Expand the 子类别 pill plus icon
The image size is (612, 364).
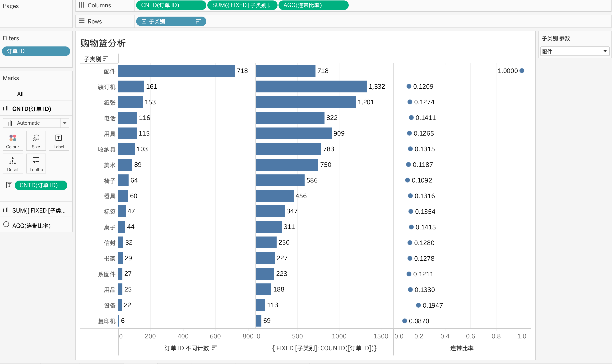pos(144,21)
